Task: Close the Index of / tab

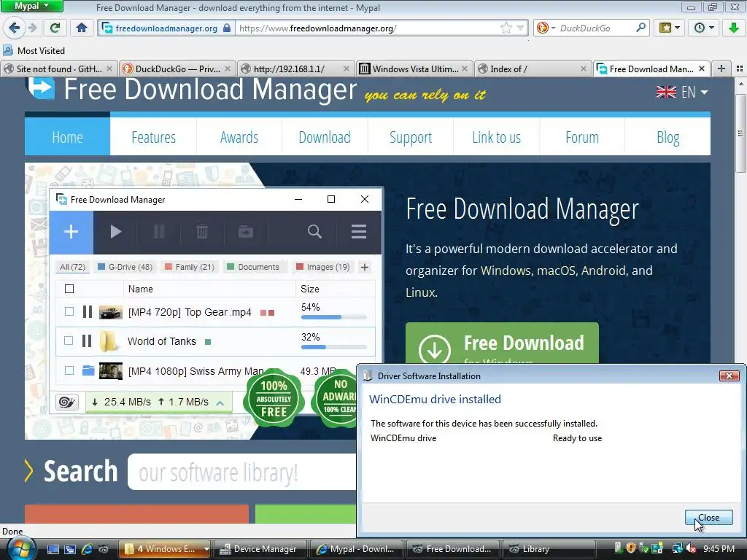Action: (583, 69)
